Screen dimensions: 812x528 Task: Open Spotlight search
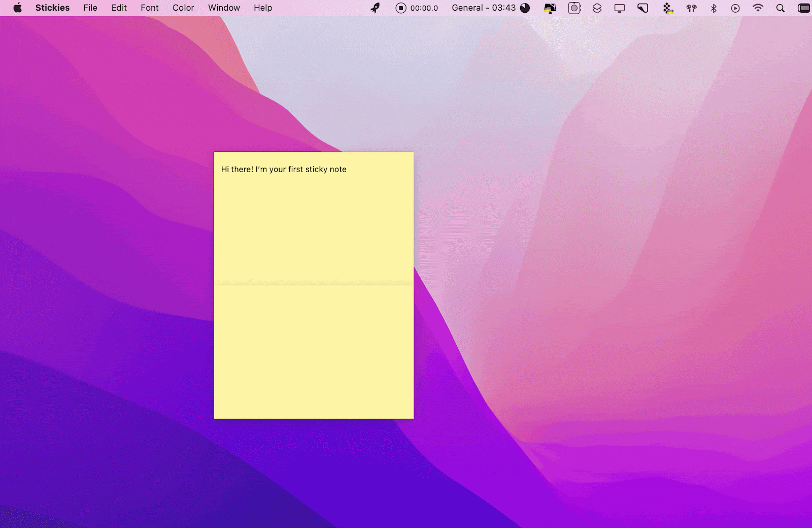click(x=780, y=8)
